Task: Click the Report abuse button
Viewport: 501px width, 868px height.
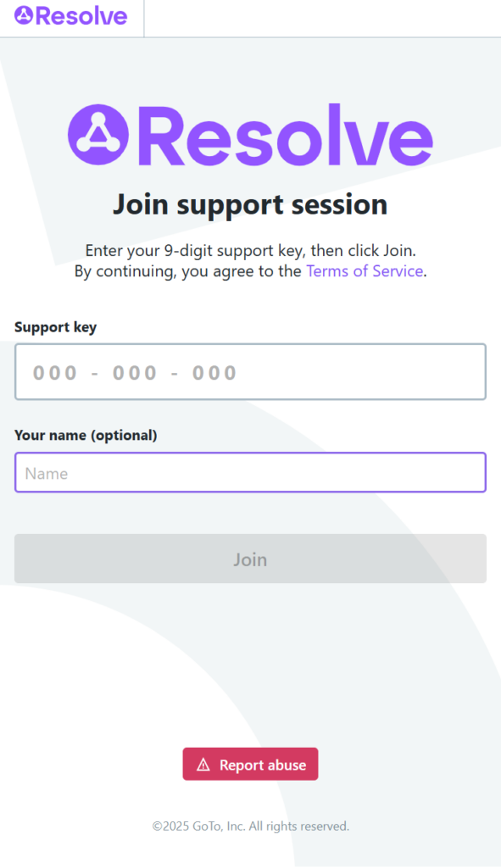Action: pyautogui.click(x=250, y=764)
